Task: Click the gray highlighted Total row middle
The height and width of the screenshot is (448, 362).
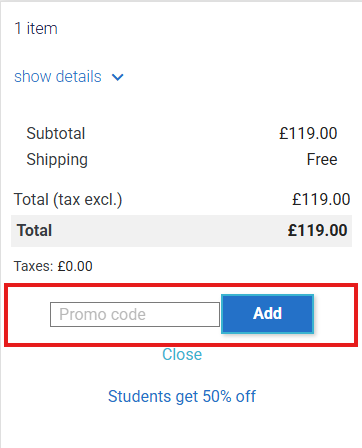Action: point(181,231)
